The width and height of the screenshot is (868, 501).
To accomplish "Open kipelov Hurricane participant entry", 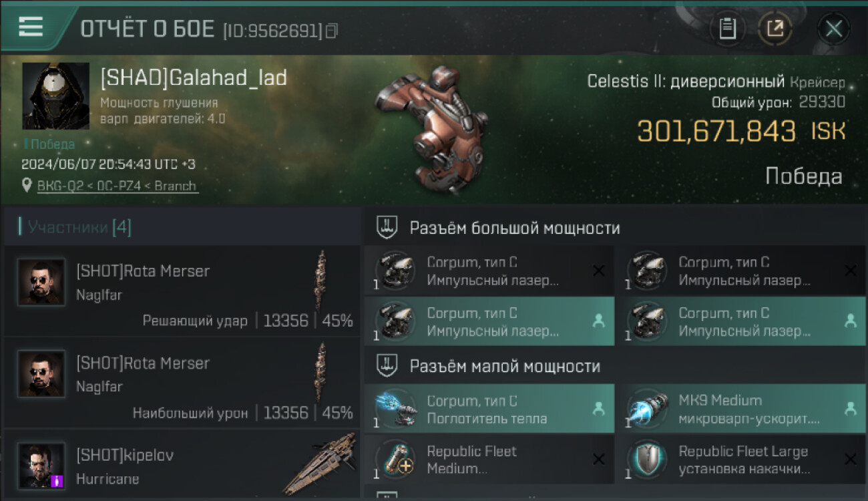I will click(x=182, y=463).
